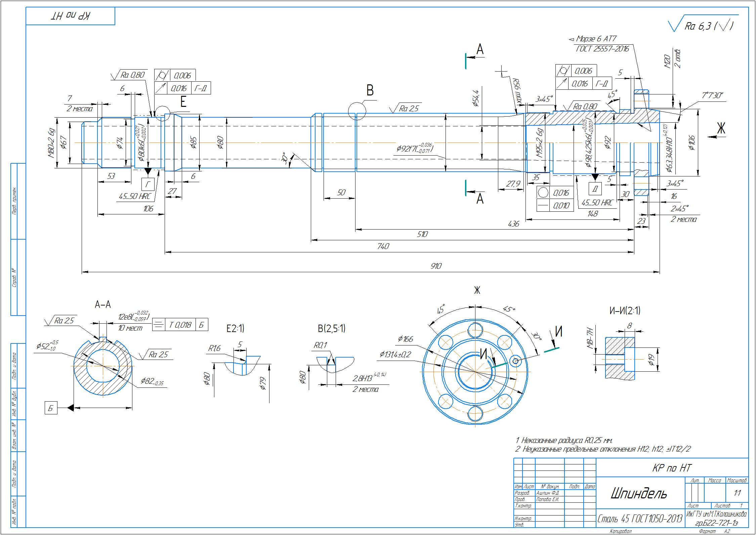This screenshot has height=535, width=756.
Task: Select technical note 2 mentioning "H12, h12, ±IT12/2"
Action: 603,449
